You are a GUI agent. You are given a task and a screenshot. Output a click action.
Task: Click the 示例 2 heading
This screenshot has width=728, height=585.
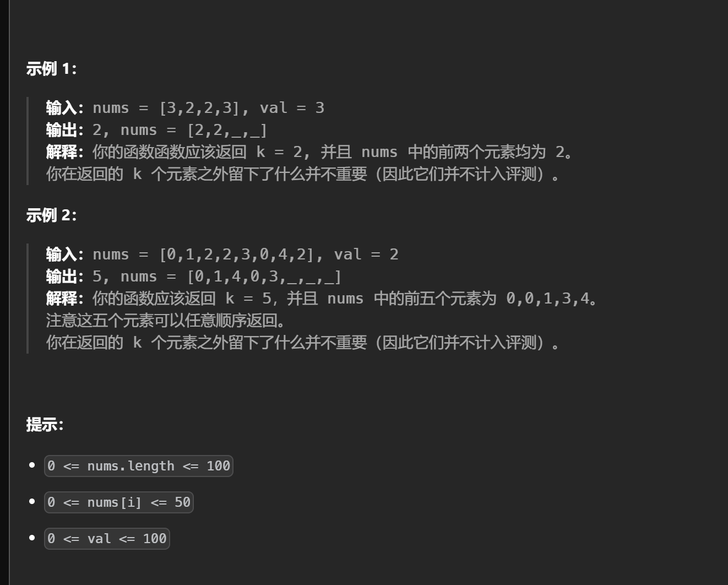coord(51,215)
